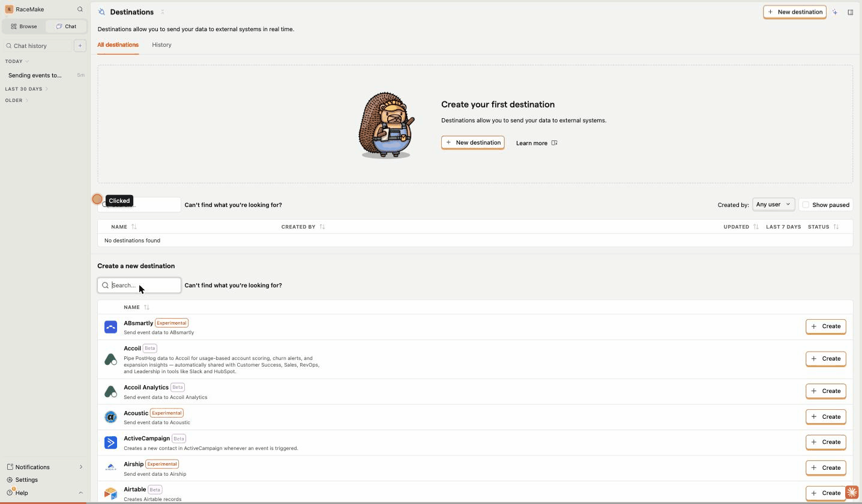Click the Destinations plug icon in header
Screen dimensions: 862x504
click(101, 12)
